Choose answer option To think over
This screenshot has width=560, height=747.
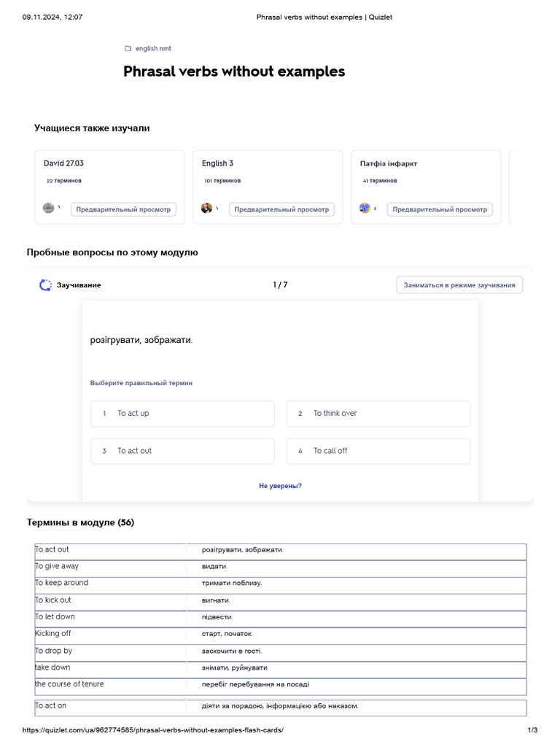coord(378,414)
